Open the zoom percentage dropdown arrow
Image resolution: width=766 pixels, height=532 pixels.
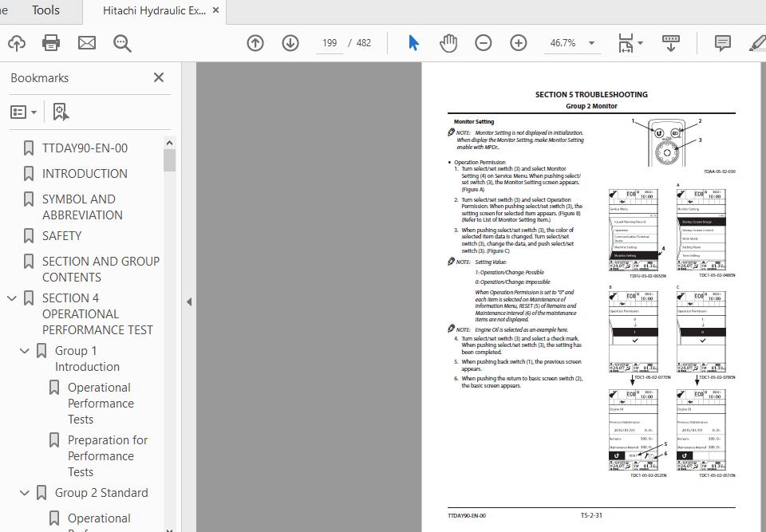(x=591, y=43)
